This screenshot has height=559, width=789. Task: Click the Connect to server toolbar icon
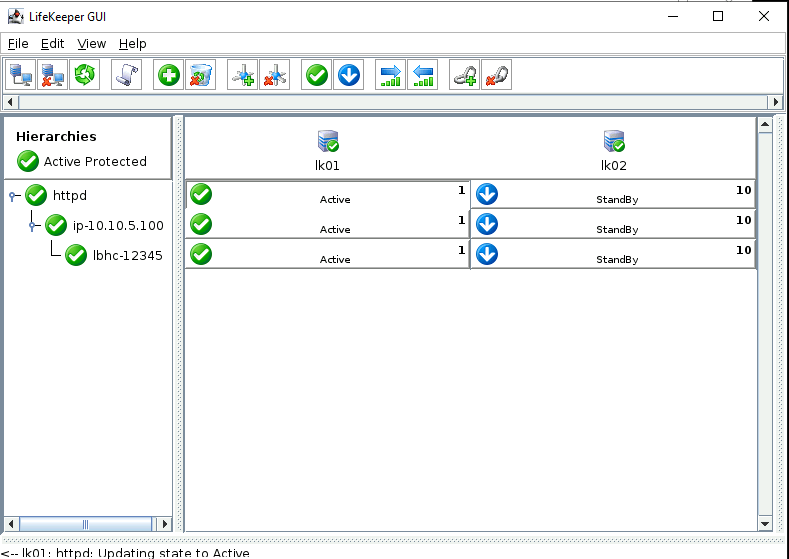pyautogui.click(x=20, y=75)
